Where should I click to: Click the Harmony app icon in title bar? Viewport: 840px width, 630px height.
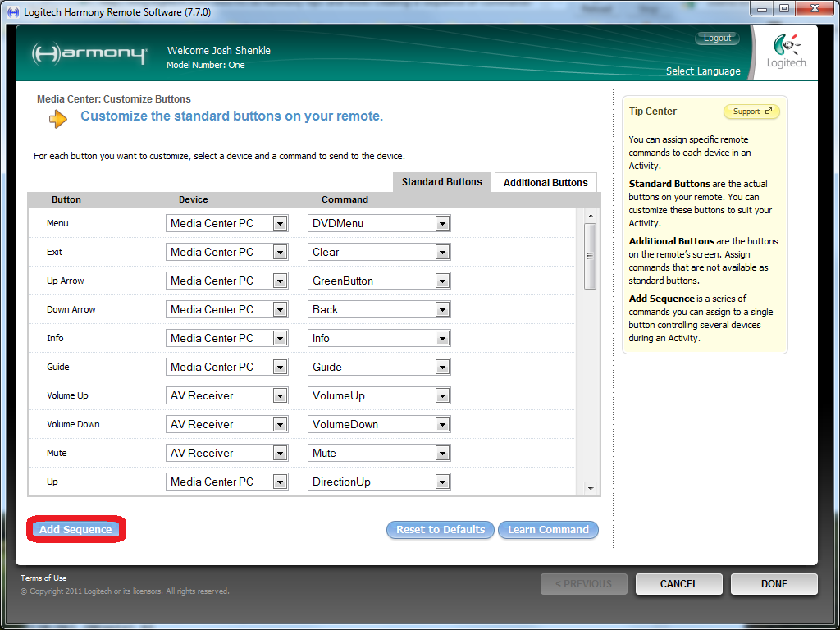tap(13, 11)
